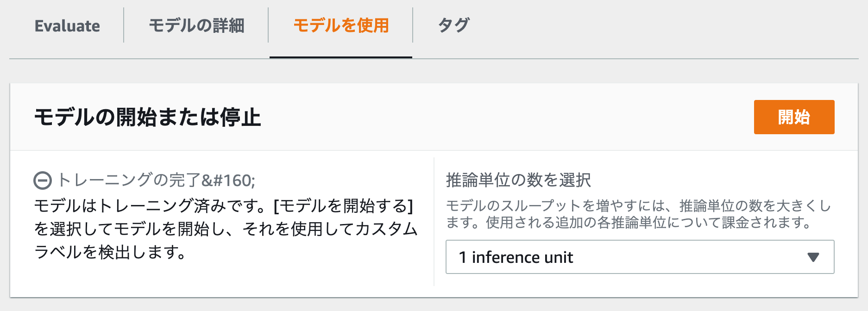Click the トレーニングの完了 status label
Screen dimensions: 868x311
[x=156, y=180]
